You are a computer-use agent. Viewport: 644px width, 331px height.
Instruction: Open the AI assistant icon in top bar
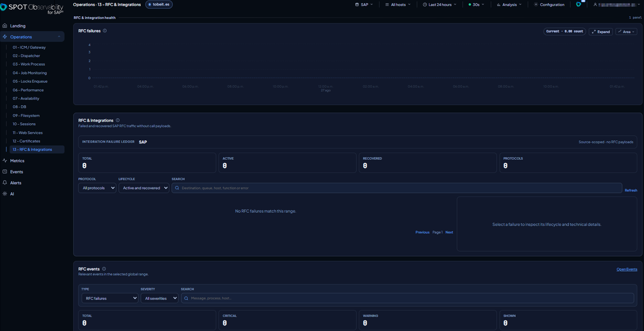tap(579, 4)
